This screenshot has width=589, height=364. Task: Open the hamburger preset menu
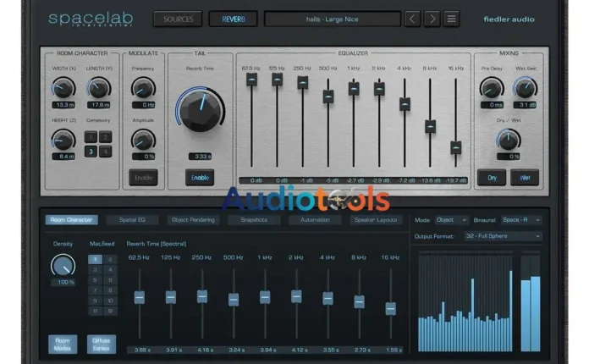[452, 19]
